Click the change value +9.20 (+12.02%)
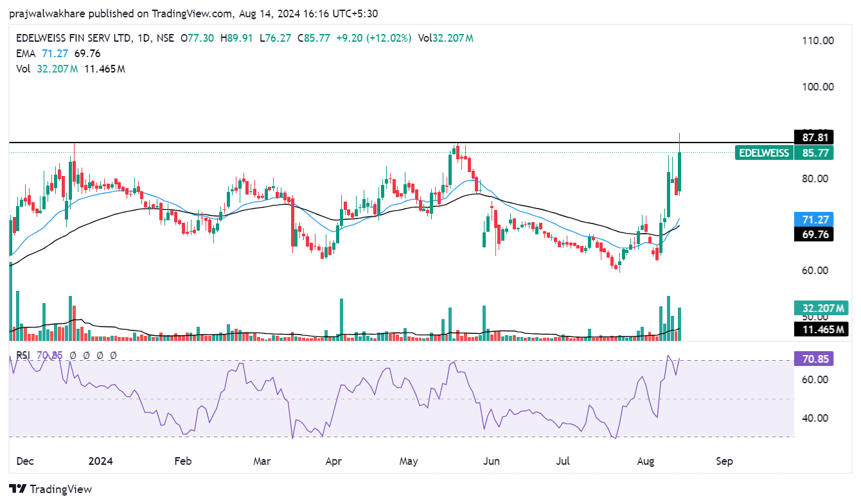861x504 pixels. (x=373, y=38)
